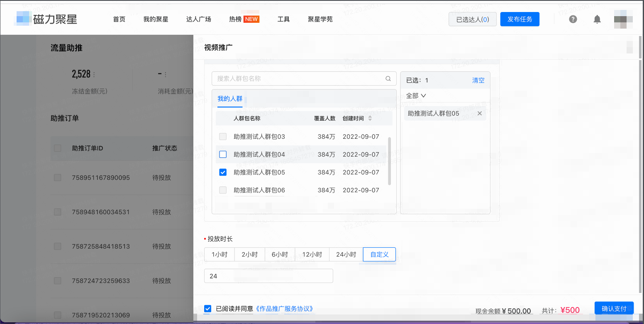Remove 助推测试人群包05 from selected list
The width and height of the screenshot is (644, 324).
tap(480, 113)
